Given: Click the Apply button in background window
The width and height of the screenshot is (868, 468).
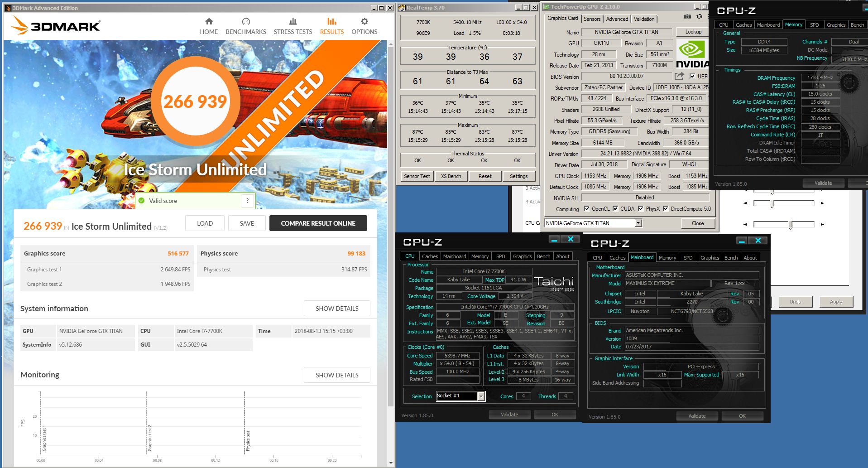Looking at the screenshot, I should [836, 302].
